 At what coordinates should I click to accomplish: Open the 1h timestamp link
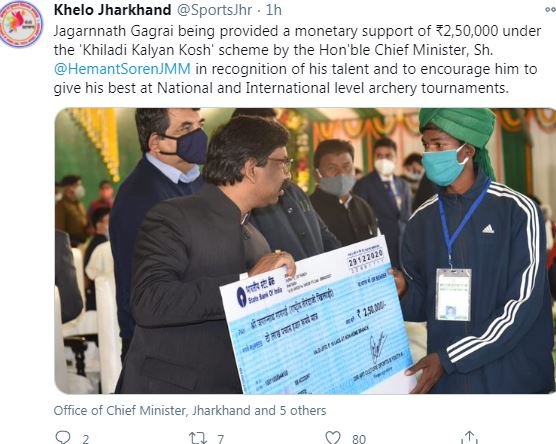273,10
